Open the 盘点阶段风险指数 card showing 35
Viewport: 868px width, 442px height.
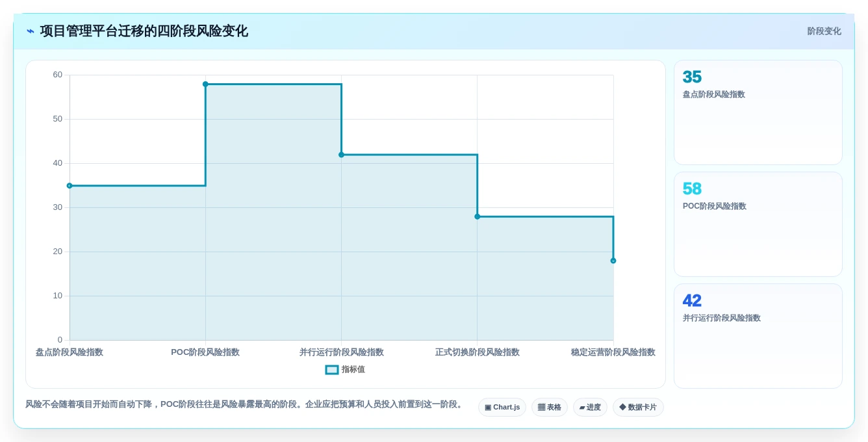pyautogui.click(x=758, y=112)
